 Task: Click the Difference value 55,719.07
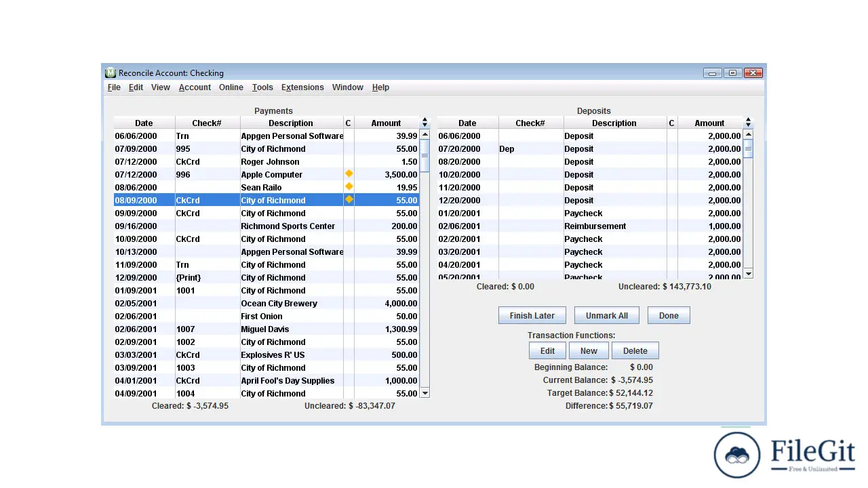(631, 406)
